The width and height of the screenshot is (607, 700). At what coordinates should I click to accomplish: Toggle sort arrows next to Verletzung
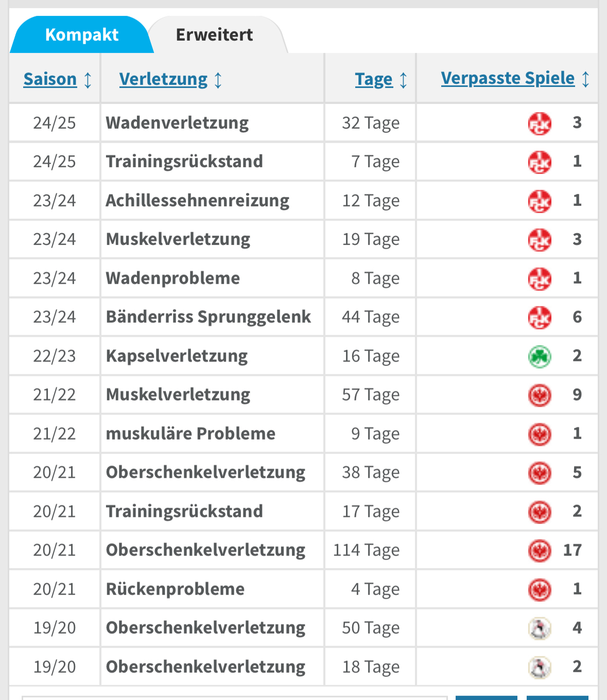pos(218,80)
